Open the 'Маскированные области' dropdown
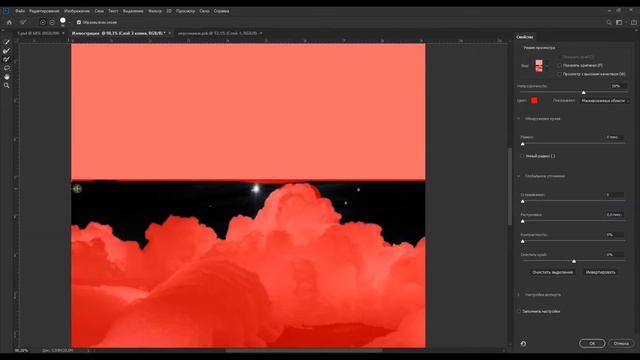Image resolution: width=640 pixels, height=360 pixels. point(605,100)
